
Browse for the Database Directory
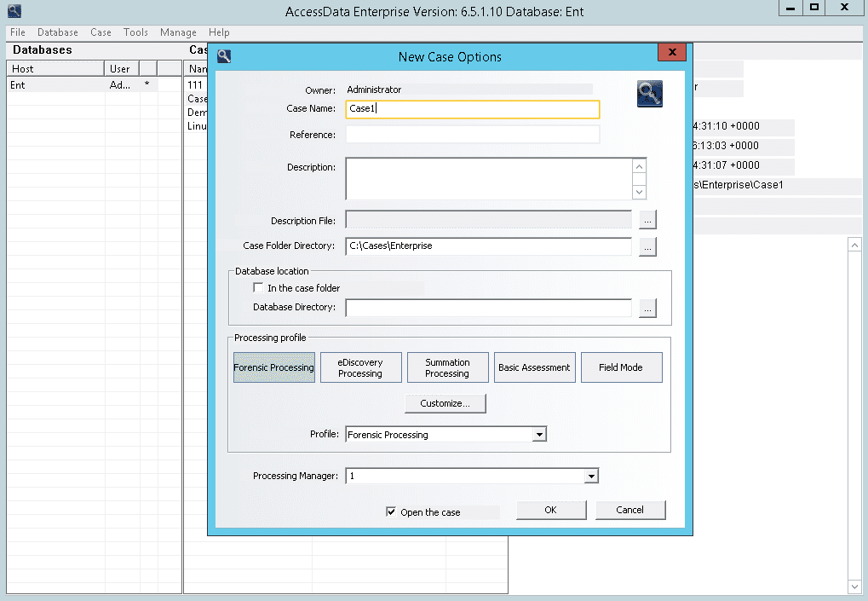click(647, 308)
